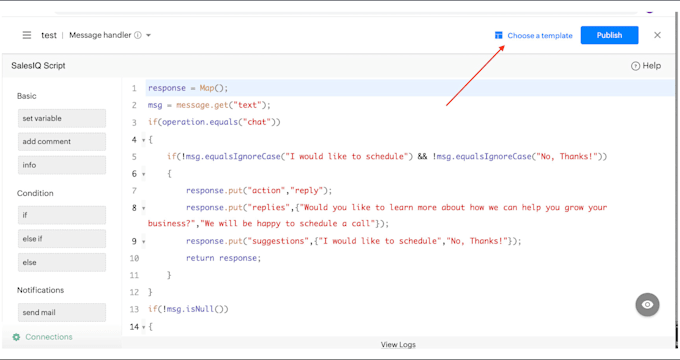Viewport: 680px width, 360px height.
Task: Click the template icon beside Choose a template
Action: (x=499, y=36)
